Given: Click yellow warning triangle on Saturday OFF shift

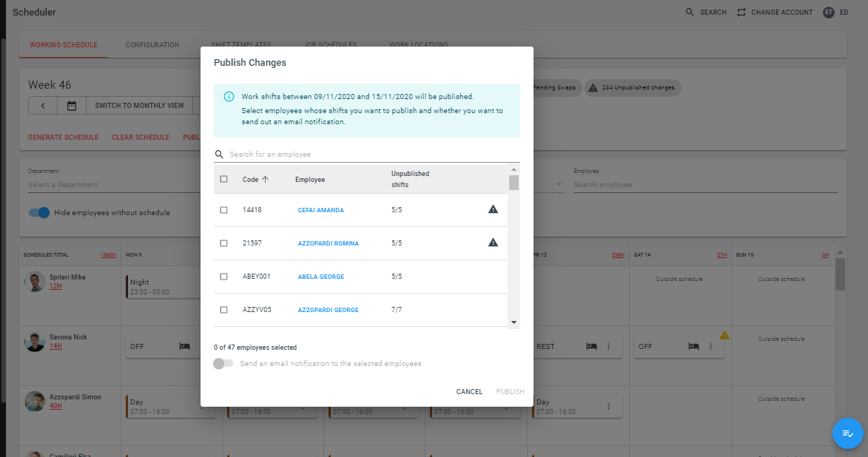Looking at the screenshot, I should click(724, 335).
